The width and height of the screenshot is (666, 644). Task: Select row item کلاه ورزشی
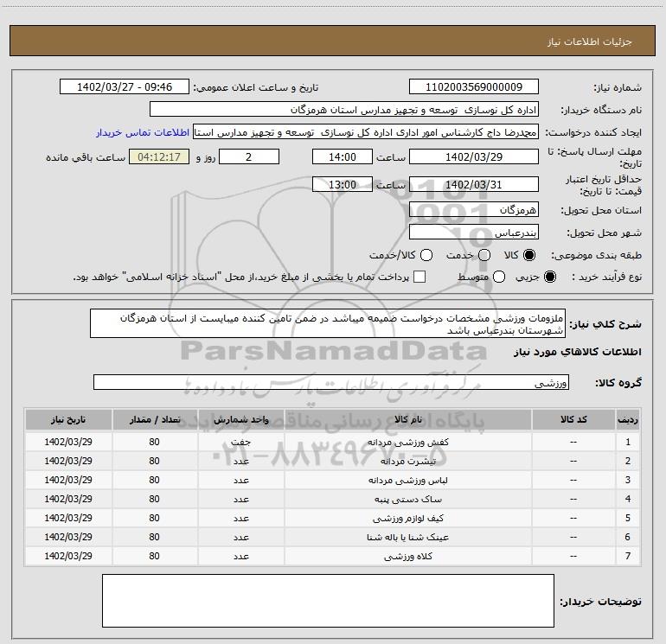tap(407, 556)
